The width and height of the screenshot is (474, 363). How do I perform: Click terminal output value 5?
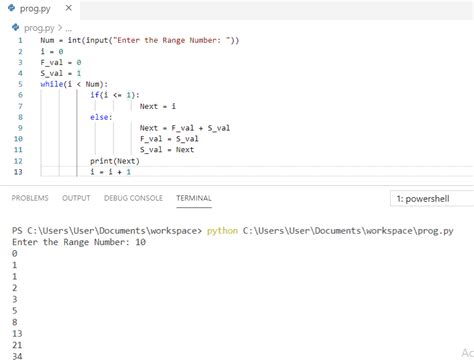click(15, 311)
